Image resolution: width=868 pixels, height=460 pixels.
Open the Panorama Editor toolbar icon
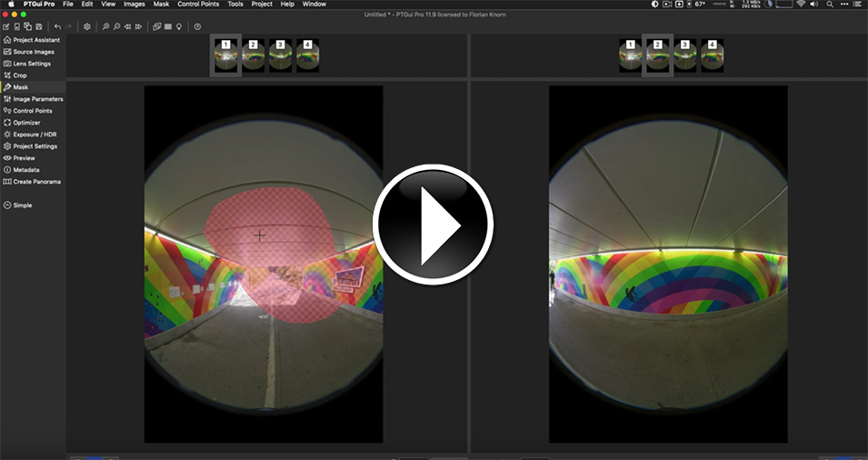pyautogui.click(x=157, y=26)
